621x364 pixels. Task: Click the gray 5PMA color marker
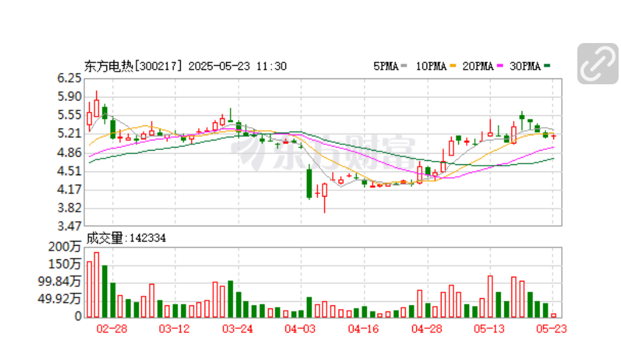tap(404, 66)
